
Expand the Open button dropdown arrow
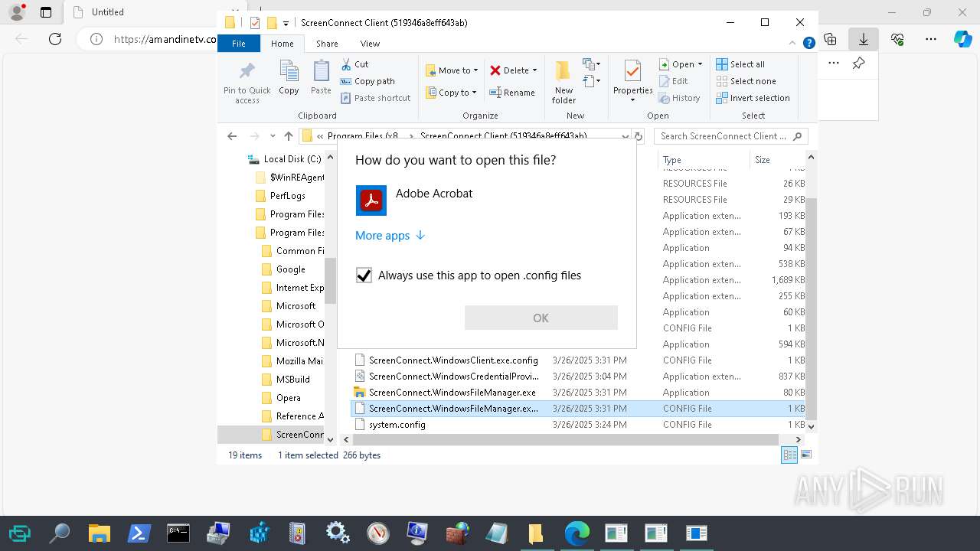point(700,64)
